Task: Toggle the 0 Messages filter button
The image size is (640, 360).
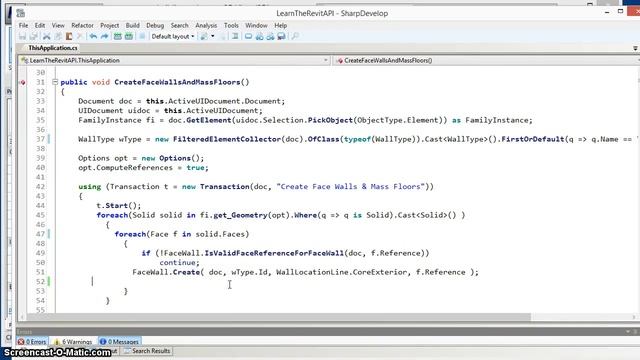Action: pos(120,342)
